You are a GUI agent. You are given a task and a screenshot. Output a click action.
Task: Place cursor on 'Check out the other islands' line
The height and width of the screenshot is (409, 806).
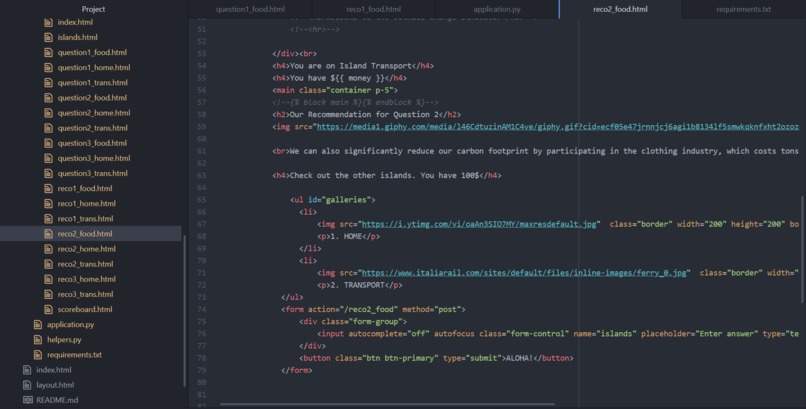[x=387, y=175]
